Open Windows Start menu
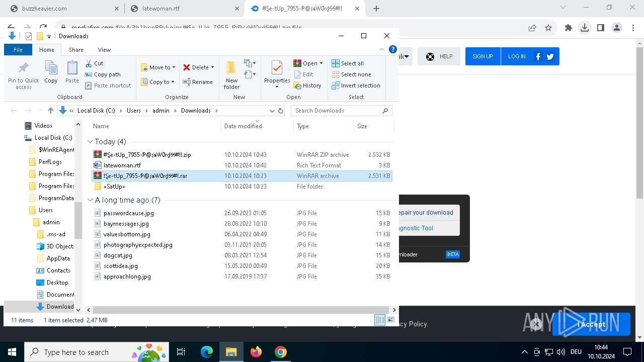644x362 pixels. 12,352
